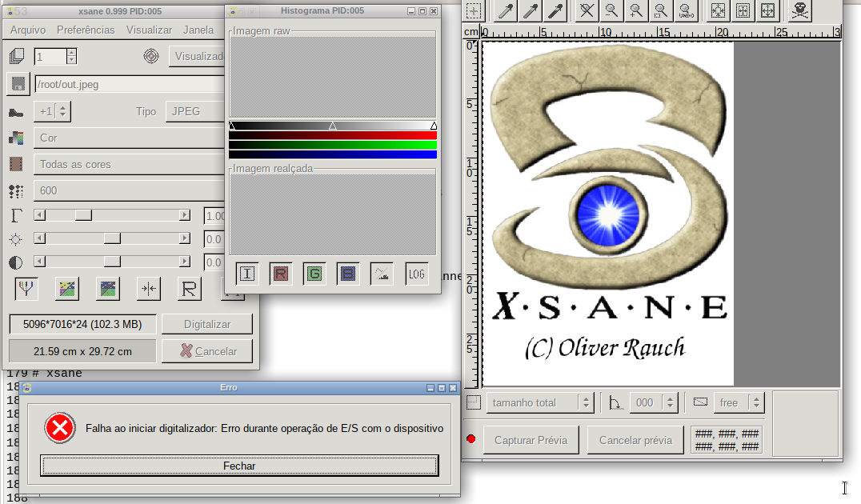Click the auto-select scan area icon
Image resolution: width=861 pixels, height=504 pixels.
pyautogui.click(x=718, y=10)
